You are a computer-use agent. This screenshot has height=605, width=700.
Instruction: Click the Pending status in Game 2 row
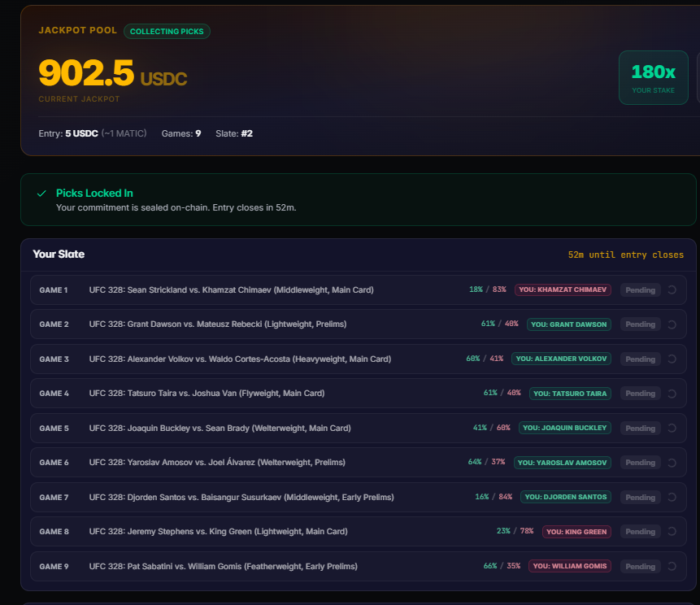click(x=640, y=324)
